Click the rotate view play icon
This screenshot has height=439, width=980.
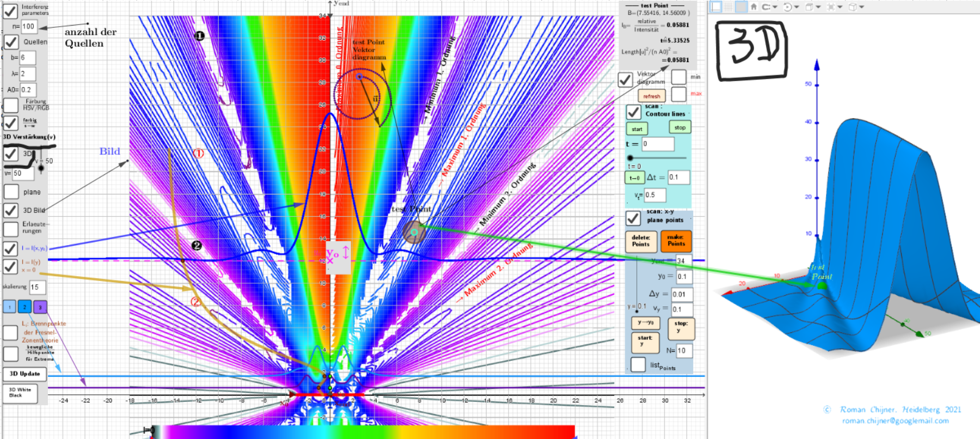787,7
